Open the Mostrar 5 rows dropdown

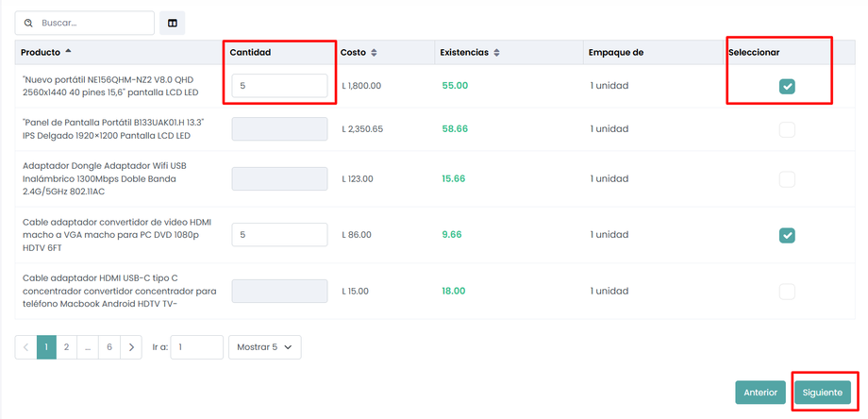click(x=264, y=347)
